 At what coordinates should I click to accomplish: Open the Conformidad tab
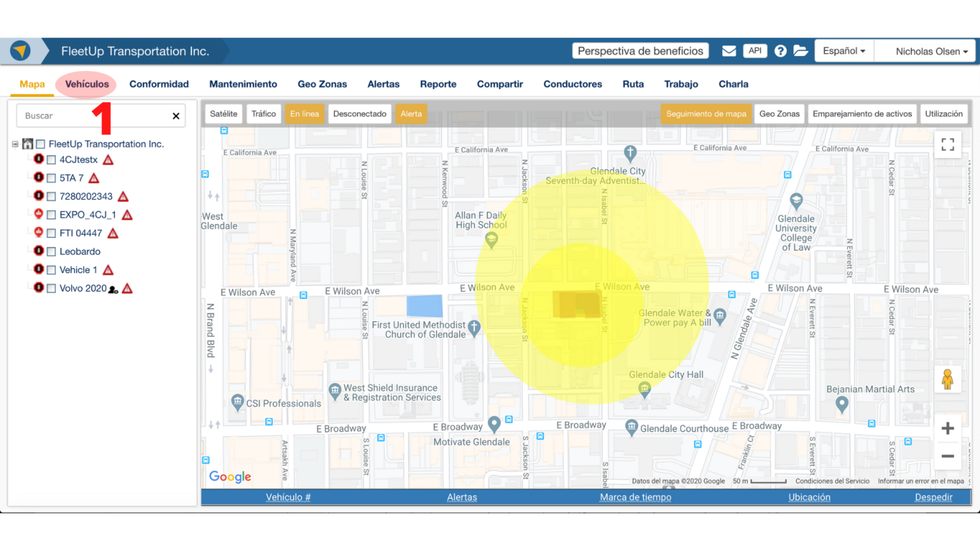point(159,84)
